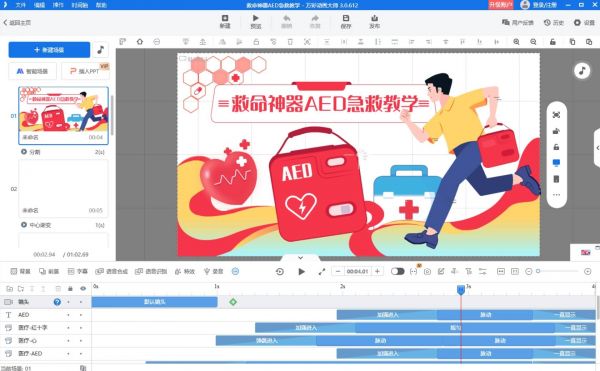
Task: Click the save icon in top toolbar
Action: [346, 18]
